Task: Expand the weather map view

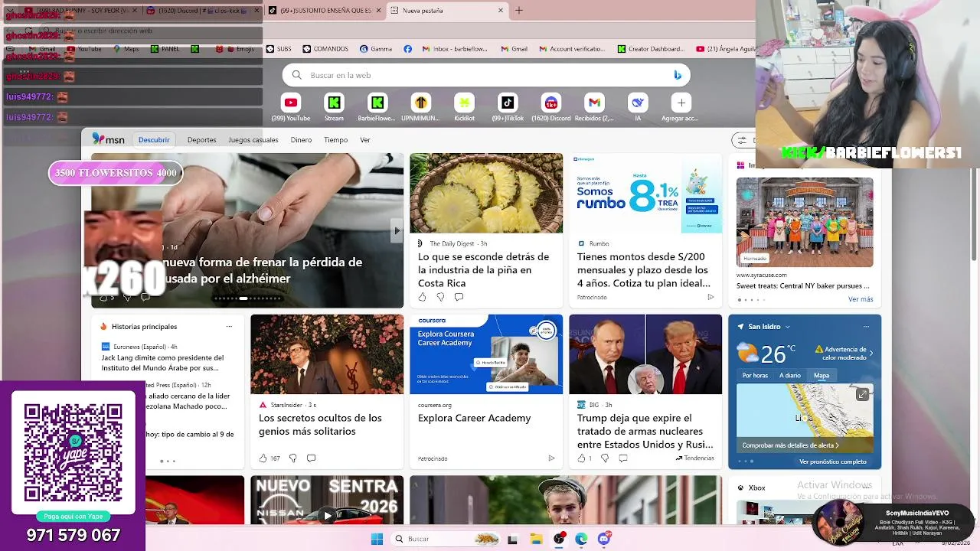Action: (x=862, y=394)
